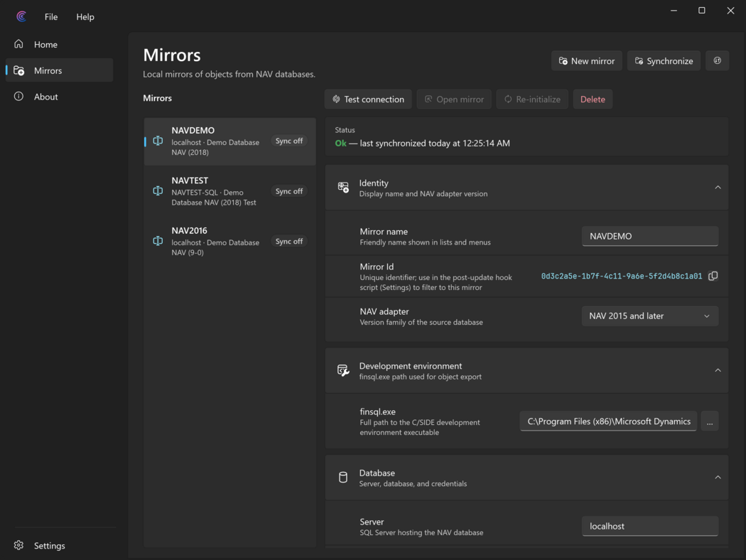This screenshot has width=746, height=560.
Task: Open the Help menu
Action: (x=85, y=16)
